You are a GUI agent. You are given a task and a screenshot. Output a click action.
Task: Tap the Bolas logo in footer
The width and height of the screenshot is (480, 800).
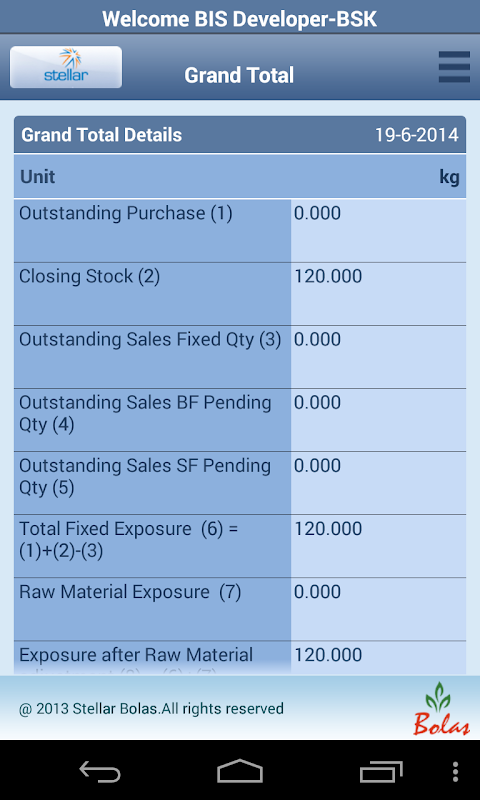(441, 709)
